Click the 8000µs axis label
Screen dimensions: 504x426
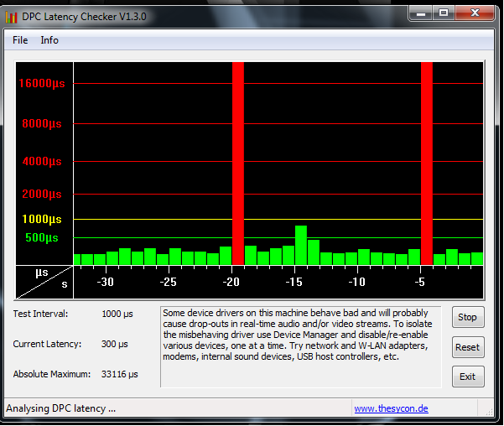coord(42,123)
